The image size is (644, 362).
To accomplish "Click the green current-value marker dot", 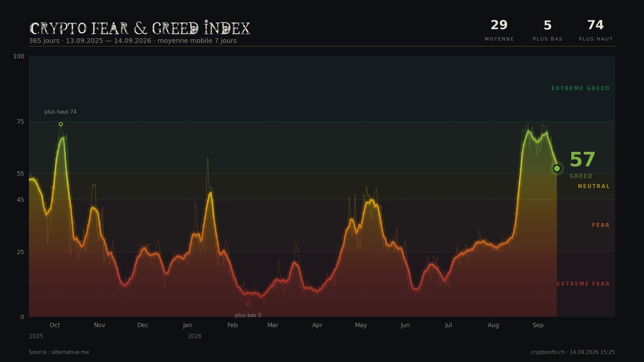I will pos(557,169).
